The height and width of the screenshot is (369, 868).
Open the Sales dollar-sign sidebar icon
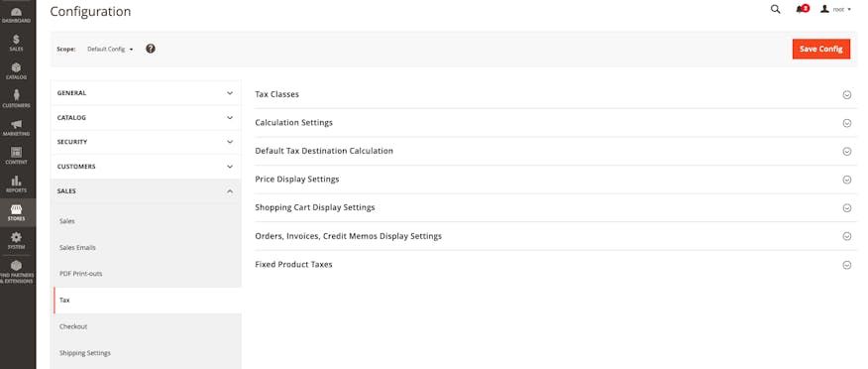click(x=16, y=43)
